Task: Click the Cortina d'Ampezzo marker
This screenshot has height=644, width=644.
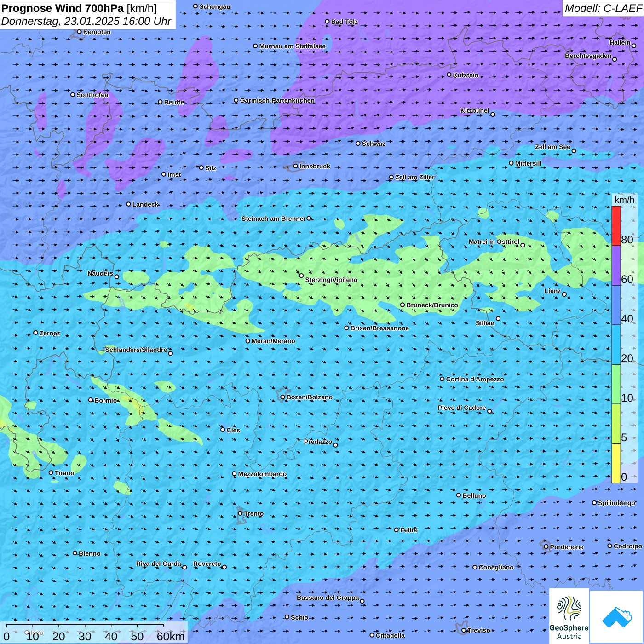Action: coord(442,379)
